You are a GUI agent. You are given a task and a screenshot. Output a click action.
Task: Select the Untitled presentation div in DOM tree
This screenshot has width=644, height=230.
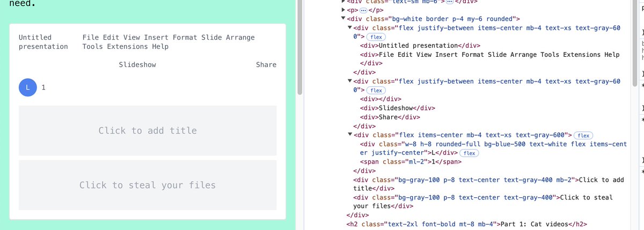pyautogui.click(x=420, y=46)
